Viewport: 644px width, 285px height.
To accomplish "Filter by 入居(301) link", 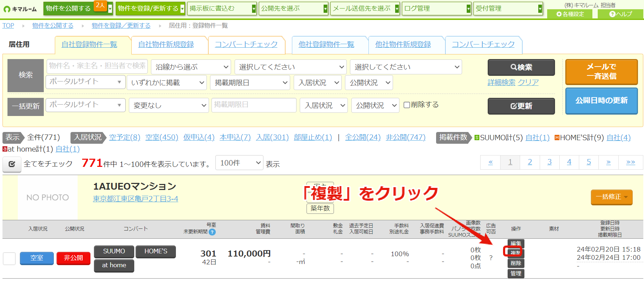I will [272, 137].
